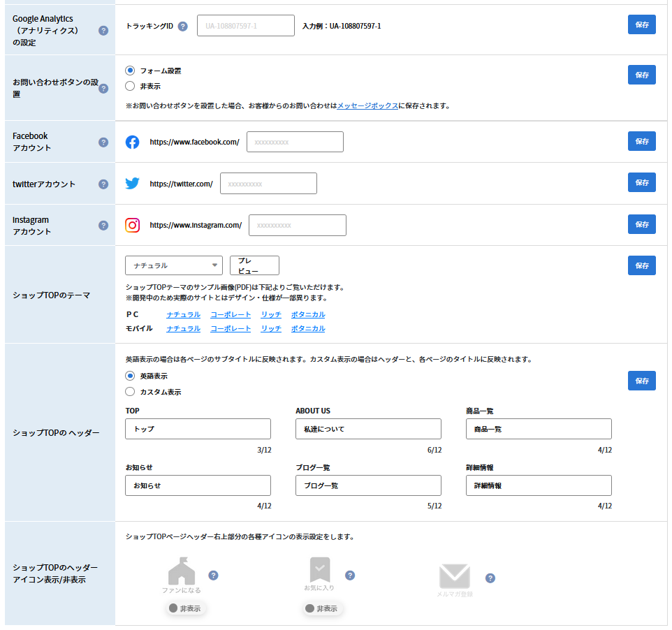The height and width of the screenshot is (630, 672).
Task: Save the ショップTOPのヘッダー setting
Action: (x=641, y=381)
